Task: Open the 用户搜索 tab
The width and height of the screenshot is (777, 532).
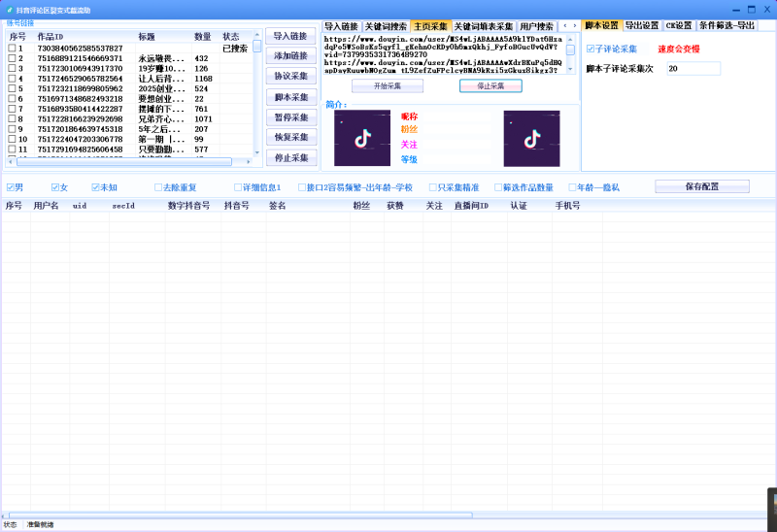Action: coord(537,26)
